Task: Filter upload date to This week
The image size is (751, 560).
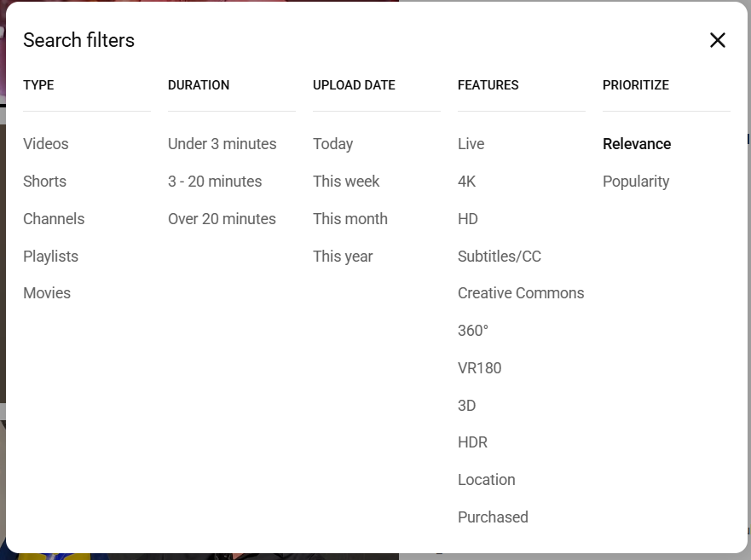Action: click(x=346, y=182)
